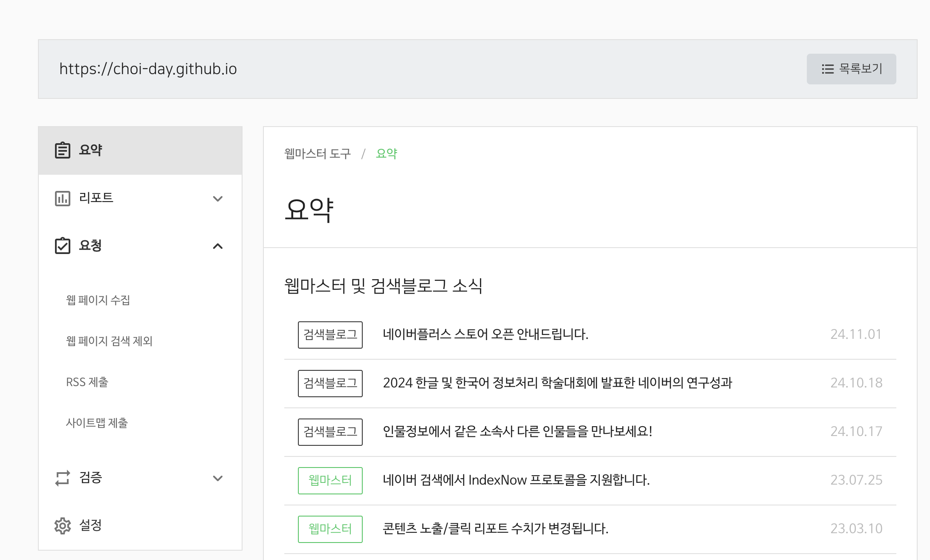The image size is (930, 560).
Task: Open IndexNow 프로토콜 지원 announcement
Action: click(x=516, y=480)
